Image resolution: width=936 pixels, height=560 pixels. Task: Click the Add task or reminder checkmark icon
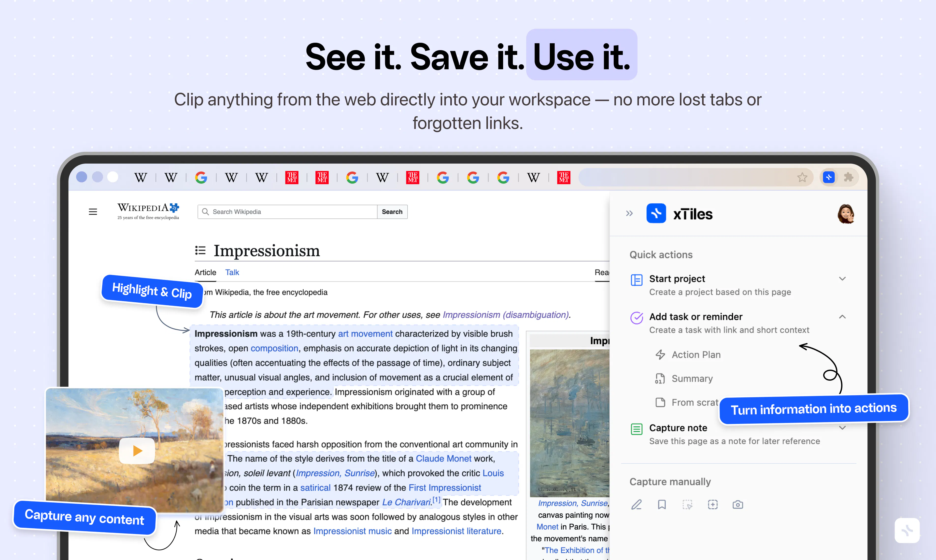637,317
